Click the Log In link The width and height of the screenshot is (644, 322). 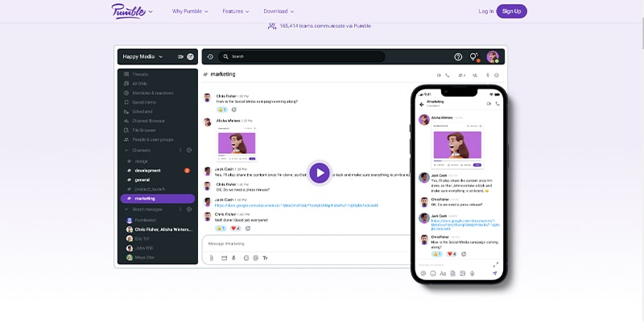(486, 11)
